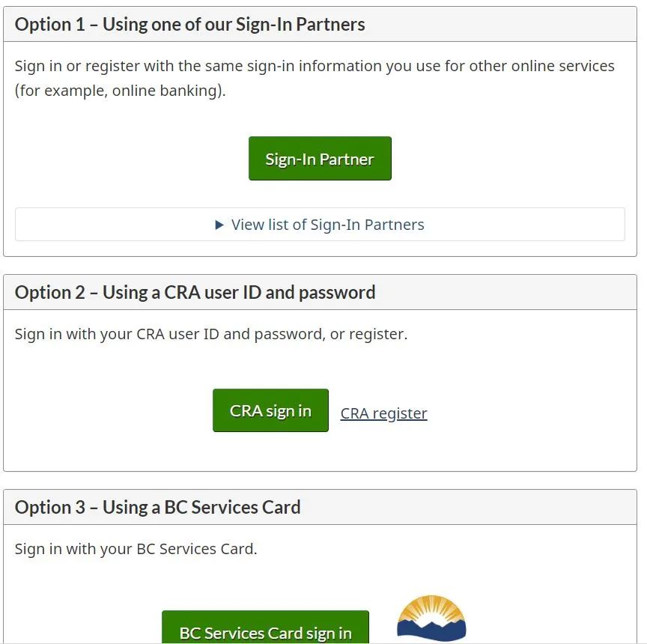Click the British Columbia sun and mountain logo
Image resolution: width=647 pixels, height=644 pixels.
point(431,618)
